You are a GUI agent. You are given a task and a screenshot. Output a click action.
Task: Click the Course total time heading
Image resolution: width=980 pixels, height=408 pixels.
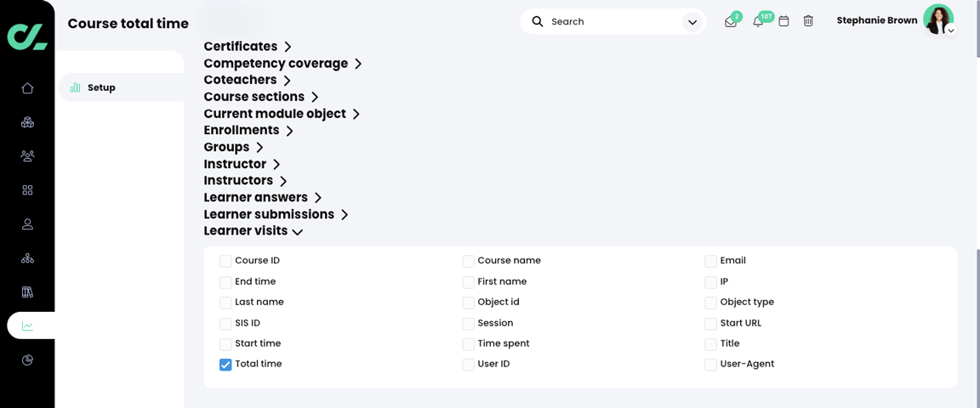(x=128, y=24)
